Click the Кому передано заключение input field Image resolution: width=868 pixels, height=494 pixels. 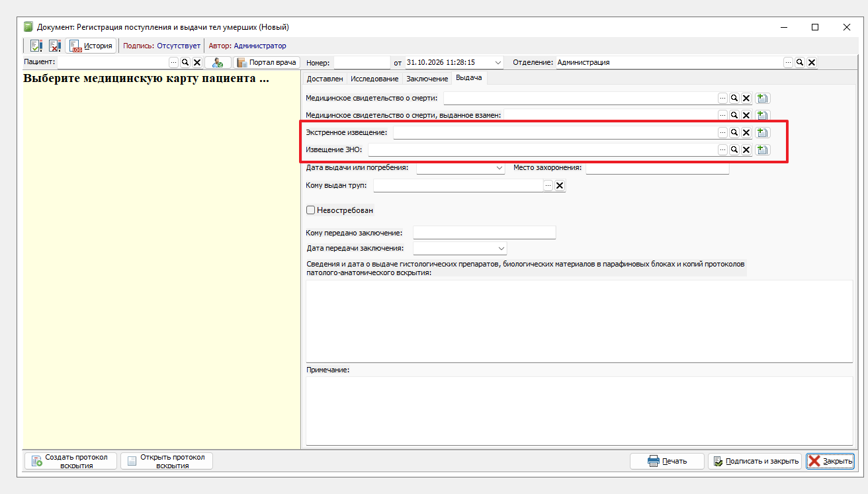coord(484,233)
